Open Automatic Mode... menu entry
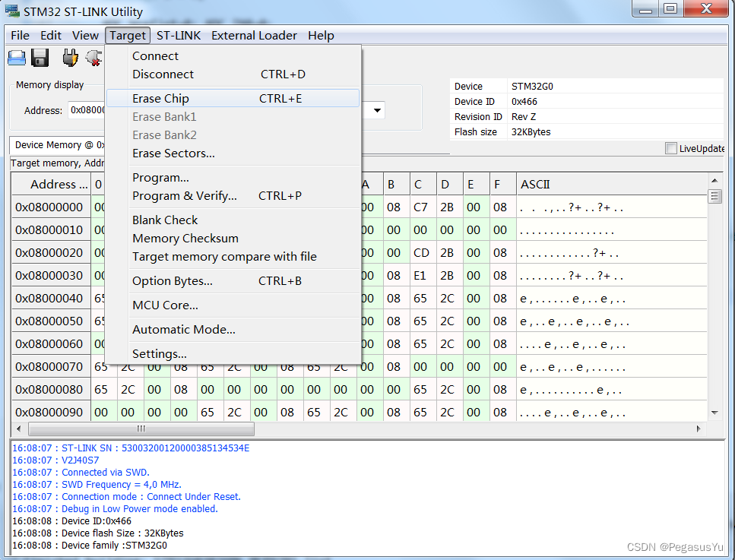 click(x=233, y=330)
